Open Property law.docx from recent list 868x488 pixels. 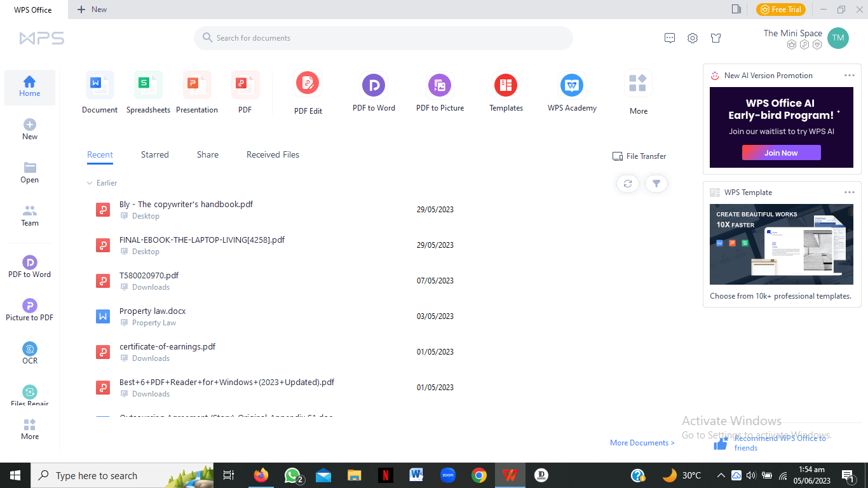click(x=153, y=311)
